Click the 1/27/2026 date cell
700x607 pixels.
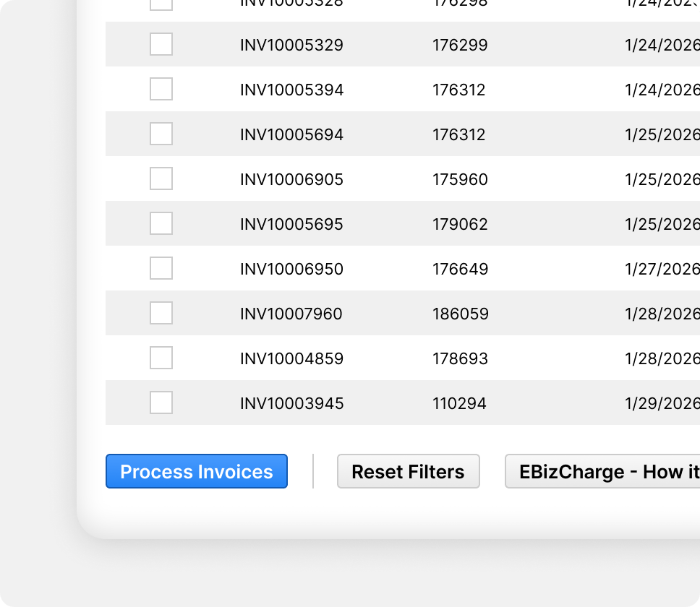(x=662, y=269)
